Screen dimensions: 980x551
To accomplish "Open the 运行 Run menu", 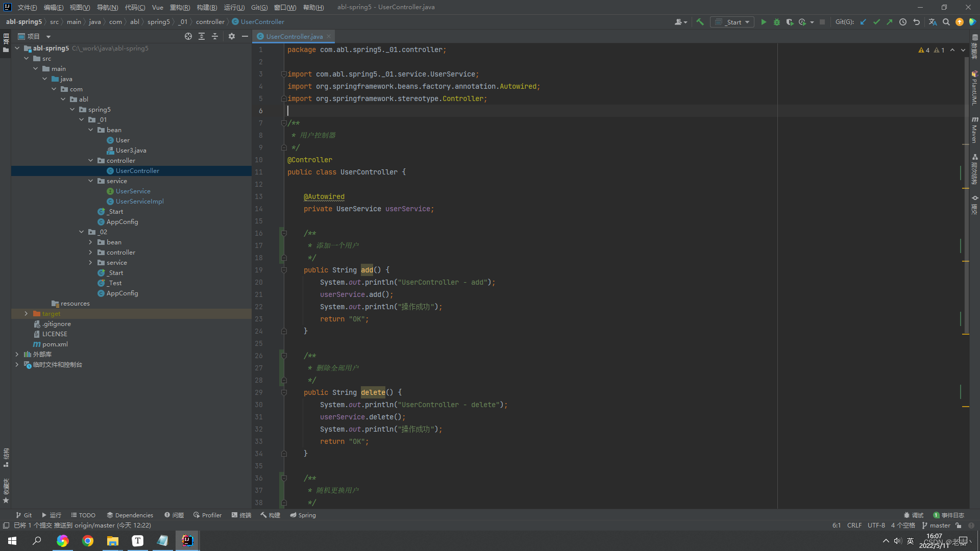I will pos(232,7).
